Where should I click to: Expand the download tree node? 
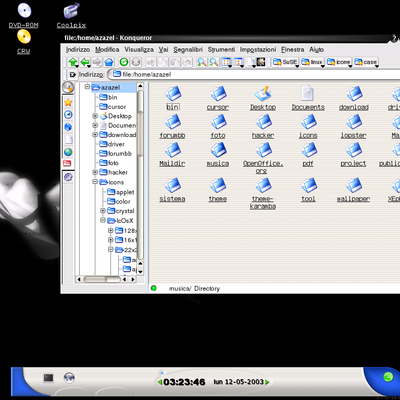pyautogui.click(x=95, y=135)
